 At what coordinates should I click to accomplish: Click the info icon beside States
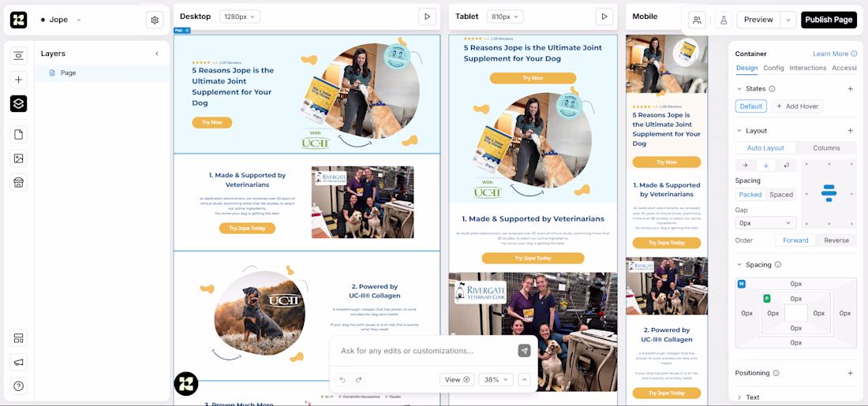(x=773, y=88)
